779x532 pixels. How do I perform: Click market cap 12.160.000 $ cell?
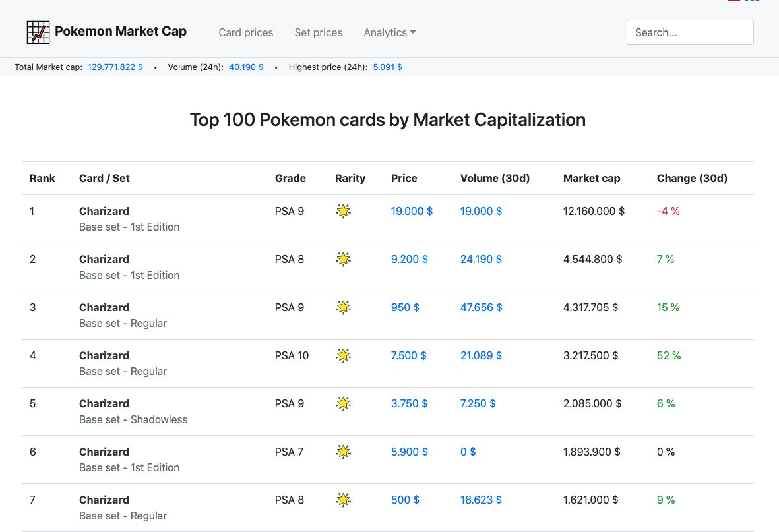click(x=594, y=211)
